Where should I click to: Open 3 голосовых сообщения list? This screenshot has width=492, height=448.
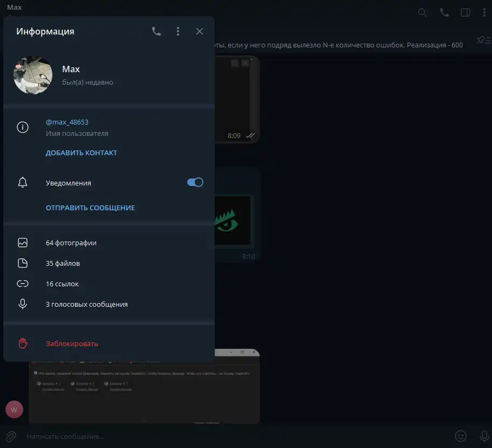tap(86, 305)
